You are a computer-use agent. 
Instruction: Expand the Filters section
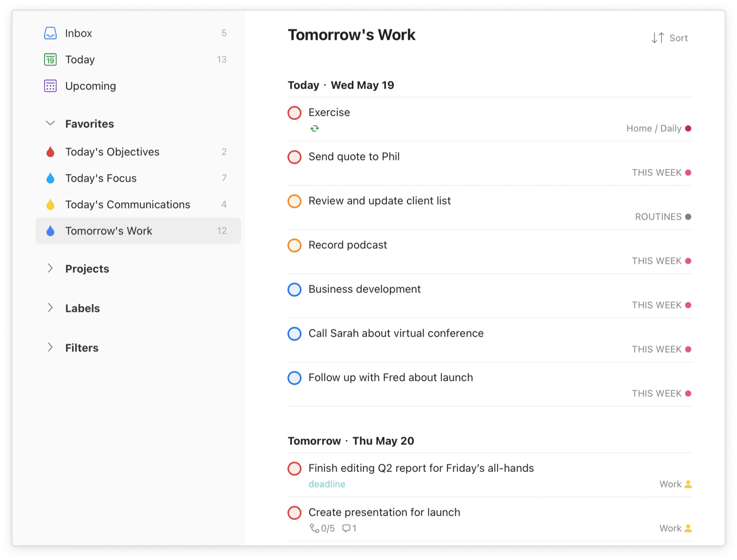tap(50, 348)
